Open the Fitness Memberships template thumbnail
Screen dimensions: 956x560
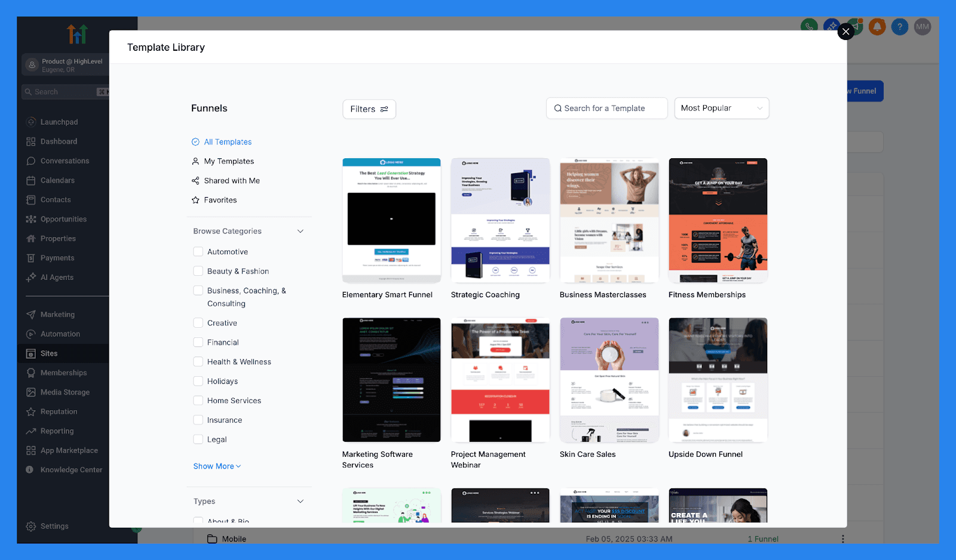click(x=718, y=220)
